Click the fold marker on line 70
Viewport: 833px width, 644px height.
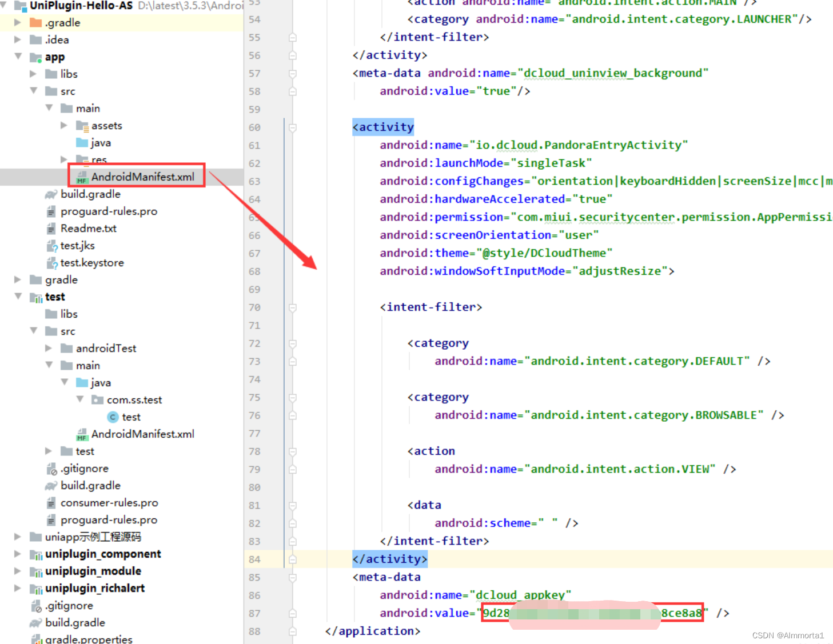tap(293, 307)
